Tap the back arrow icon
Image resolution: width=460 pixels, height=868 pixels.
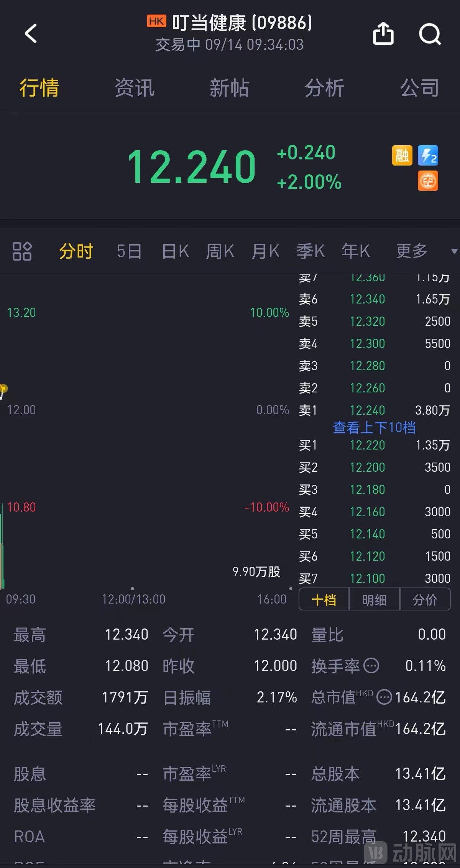click(x=31, y=34)
